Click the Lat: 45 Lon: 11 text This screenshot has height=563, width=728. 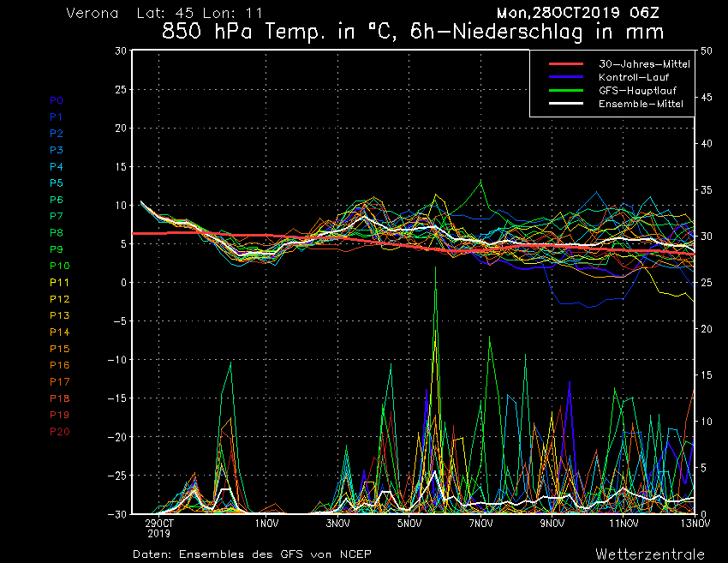[x=200, y=13]
